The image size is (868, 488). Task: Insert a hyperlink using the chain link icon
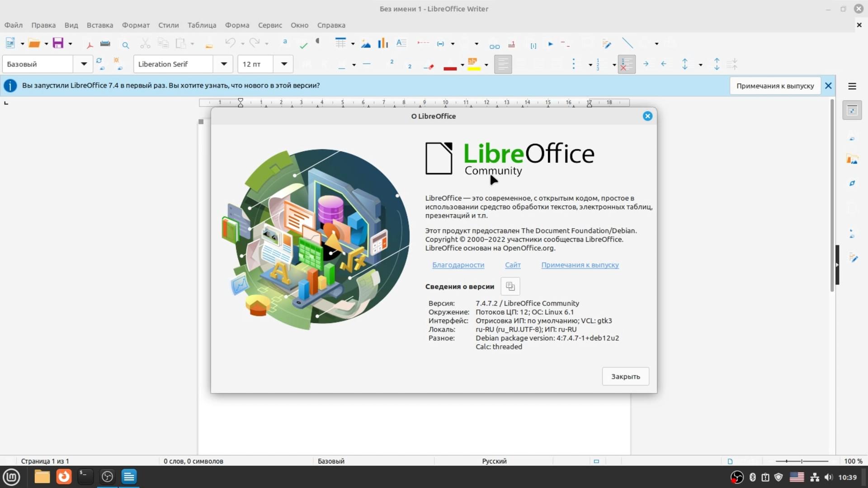click(x=495, y=46)
